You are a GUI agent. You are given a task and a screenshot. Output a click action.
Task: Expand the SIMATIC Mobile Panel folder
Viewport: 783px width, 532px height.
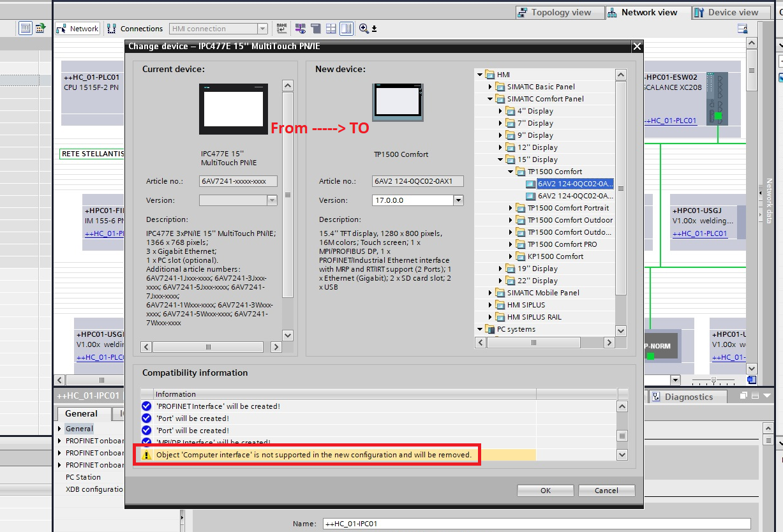[490, 293]
